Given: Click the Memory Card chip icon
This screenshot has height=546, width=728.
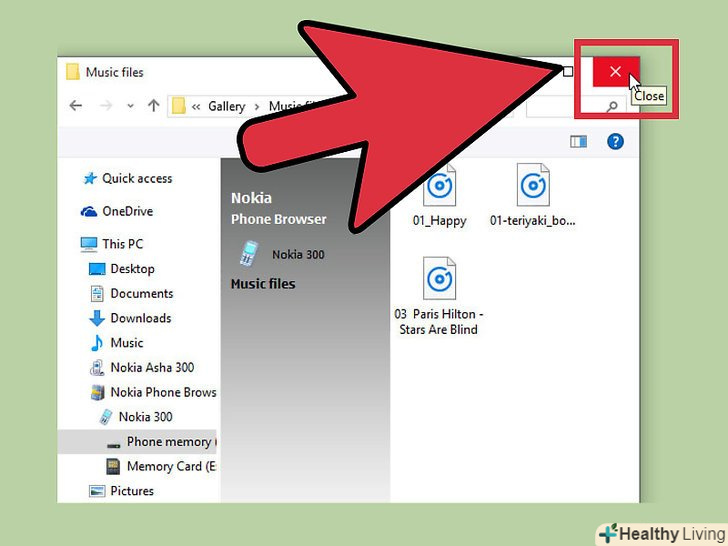Looking at the screenshot, I should coord(113,466).
